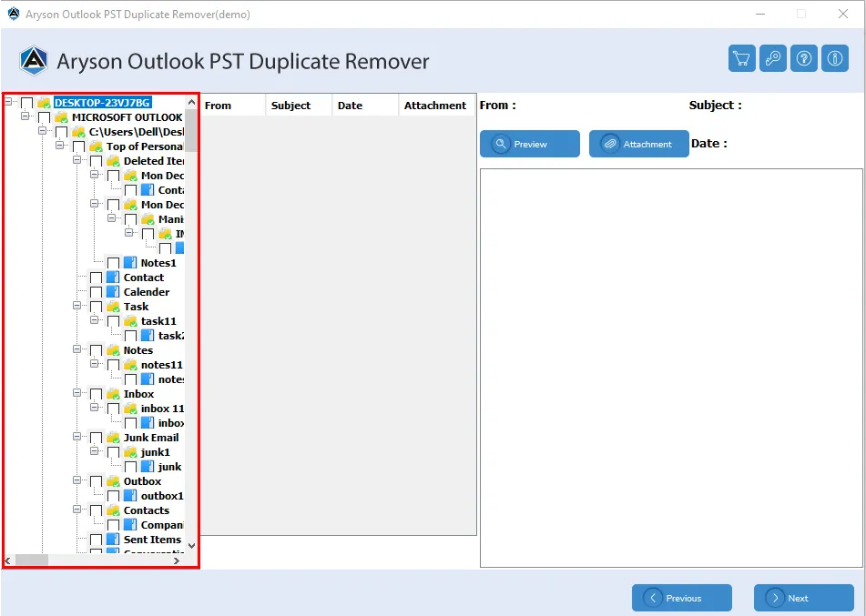This screenshot has height=616, width=866.
Task: Click the tree scroll up arrow
Action: [x=191, y=102]
